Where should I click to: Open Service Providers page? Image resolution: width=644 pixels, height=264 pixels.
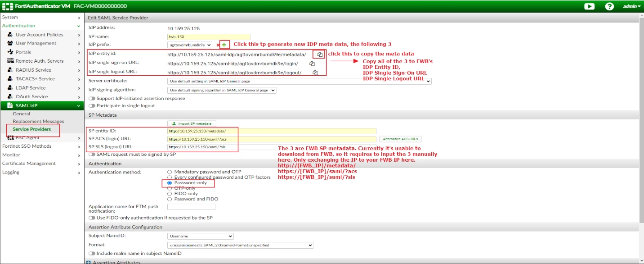point(31,129)
